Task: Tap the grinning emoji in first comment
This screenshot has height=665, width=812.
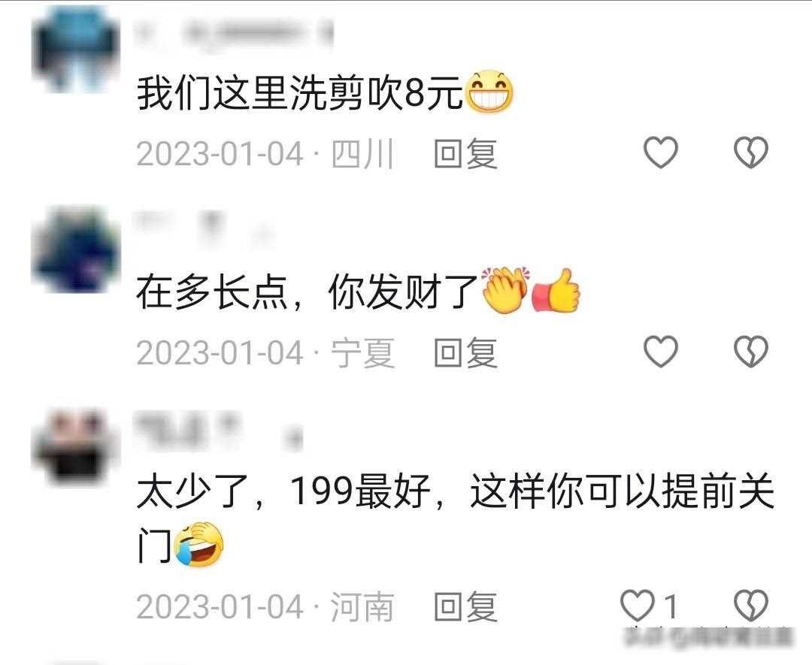Action: (x=489, y=92)
